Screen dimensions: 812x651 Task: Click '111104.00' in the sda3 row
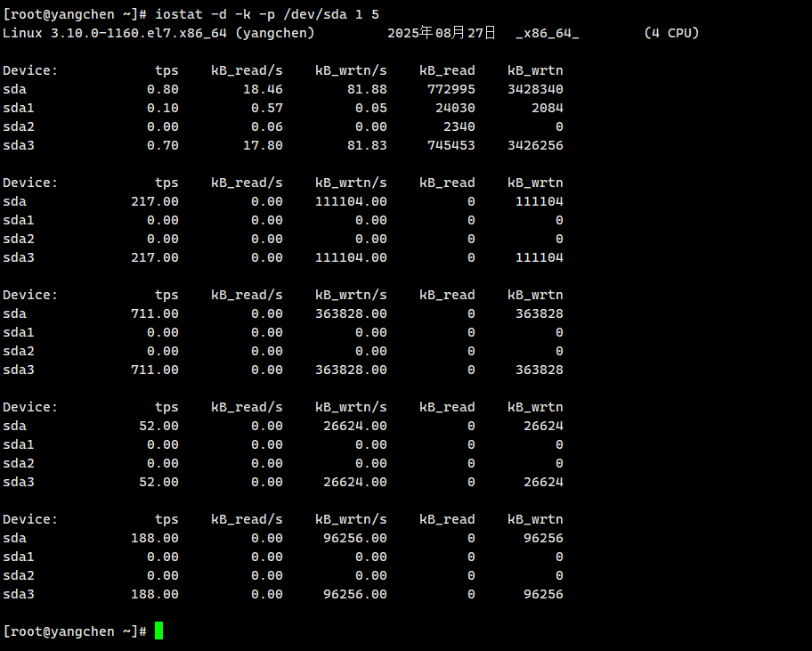[351, 257]
